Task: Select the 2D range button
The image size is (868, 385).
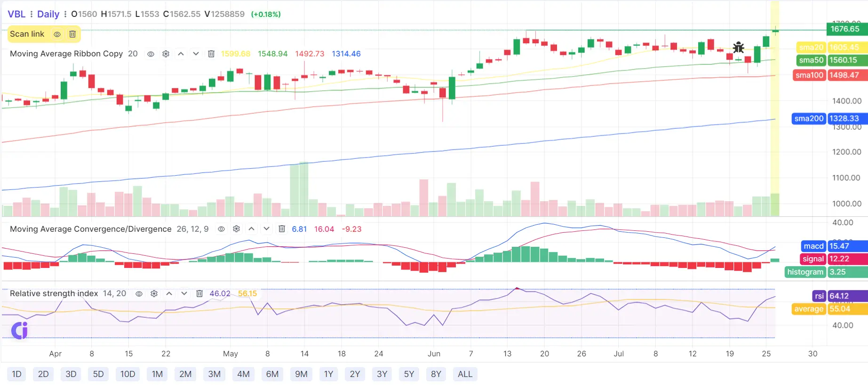Action: click(x=43, y=374)
